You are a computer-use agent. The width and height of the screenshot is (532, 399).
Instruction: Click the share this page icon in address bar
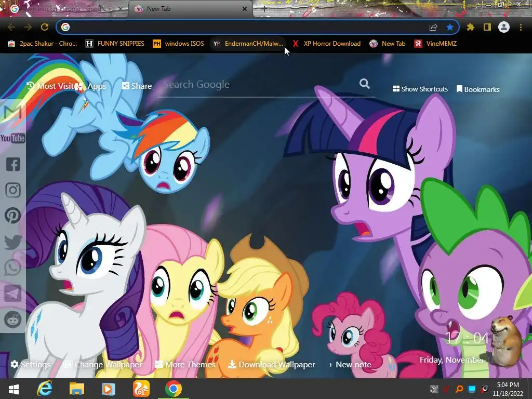tap(433, 27)
